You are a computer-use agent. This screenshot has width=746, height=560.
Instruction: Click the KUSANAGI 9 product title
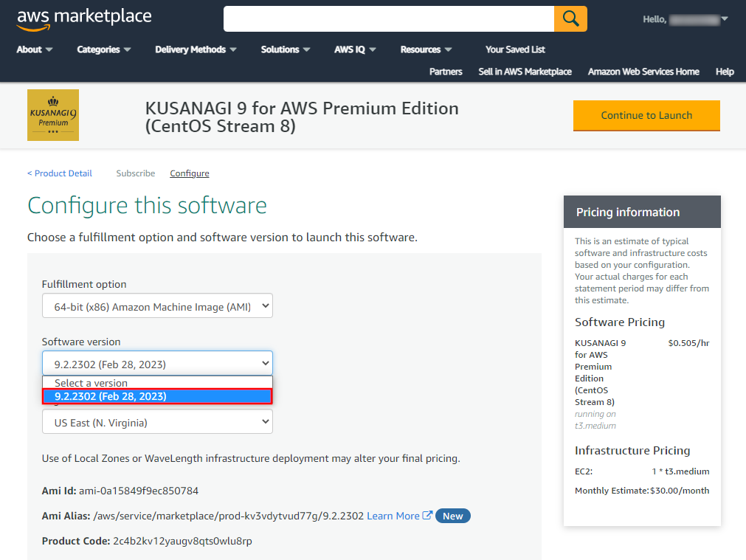point(302,117)
